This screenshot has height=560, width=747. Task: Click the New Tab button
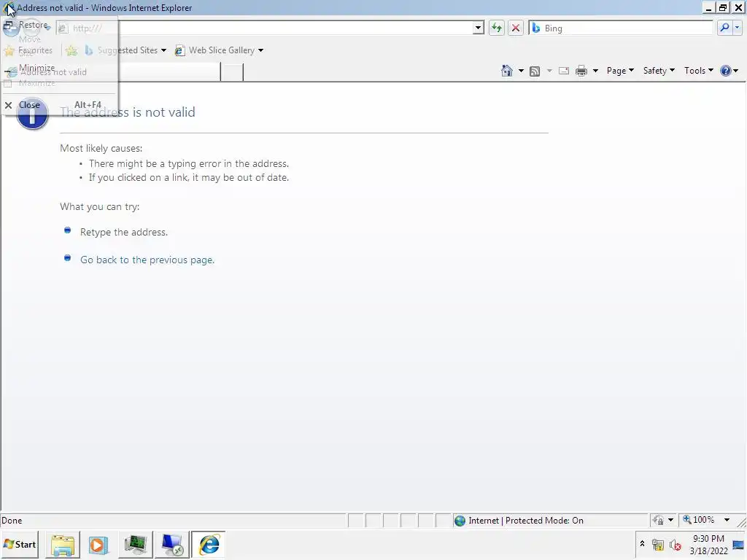pos(232,72)
